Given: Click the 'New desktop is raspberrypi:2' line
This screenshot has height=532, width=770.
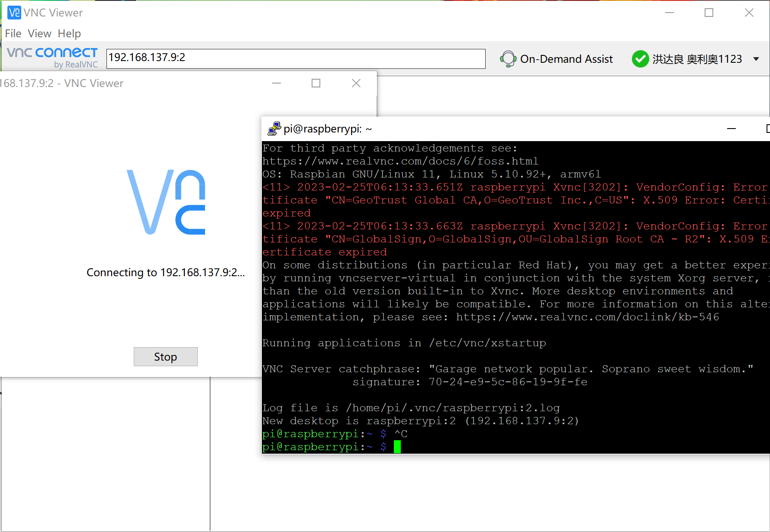Looking at the screenshot, I should tap(420, 421).
